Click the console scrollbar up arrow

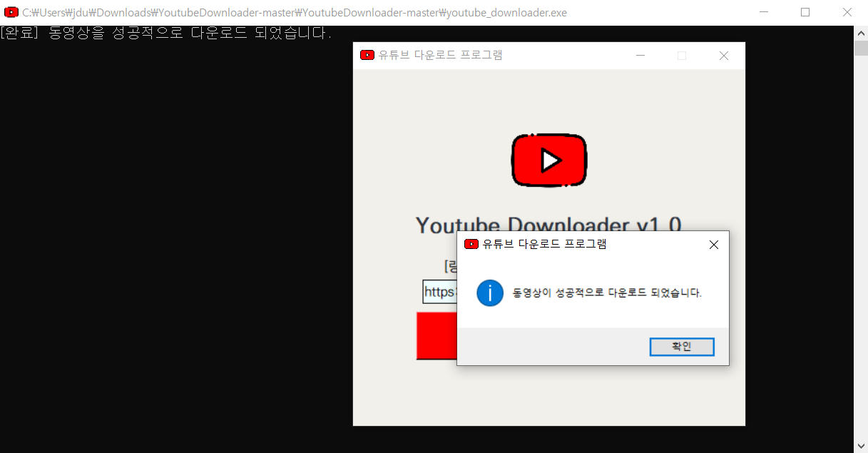point(861,33)
